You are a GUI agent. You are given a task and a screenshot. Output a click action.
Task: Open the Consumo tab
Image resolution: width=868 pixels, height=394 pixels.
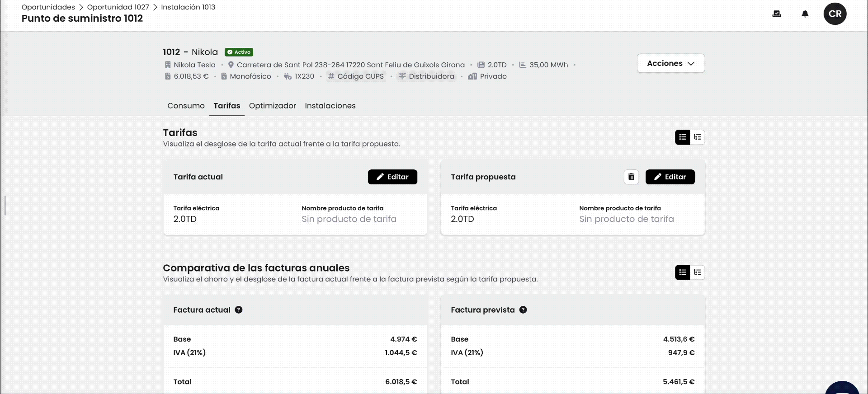186,106
